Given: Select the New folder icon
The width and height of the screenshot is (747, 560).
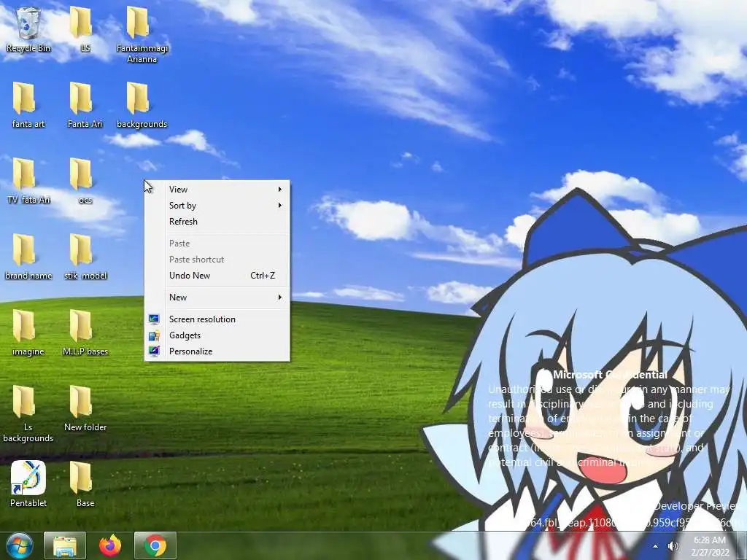Looking at the screenshot, I should tap(85, 408).
